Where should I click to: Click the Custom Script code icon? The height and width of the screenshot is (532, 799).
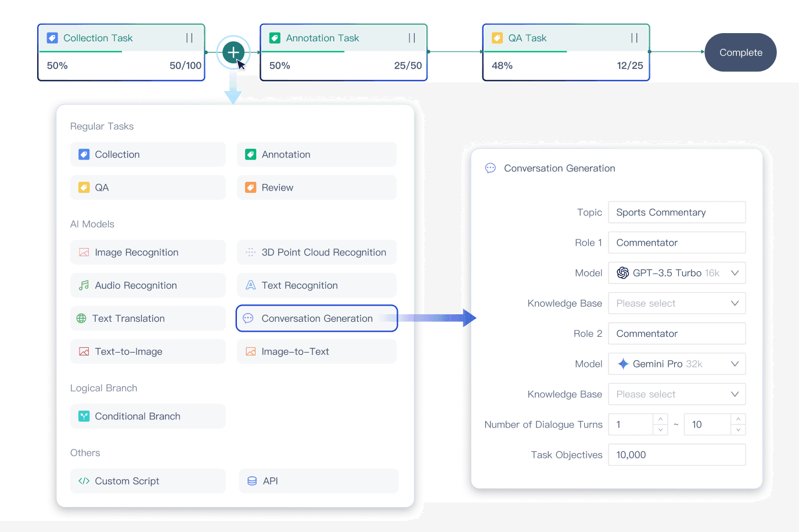pos(84,481)
